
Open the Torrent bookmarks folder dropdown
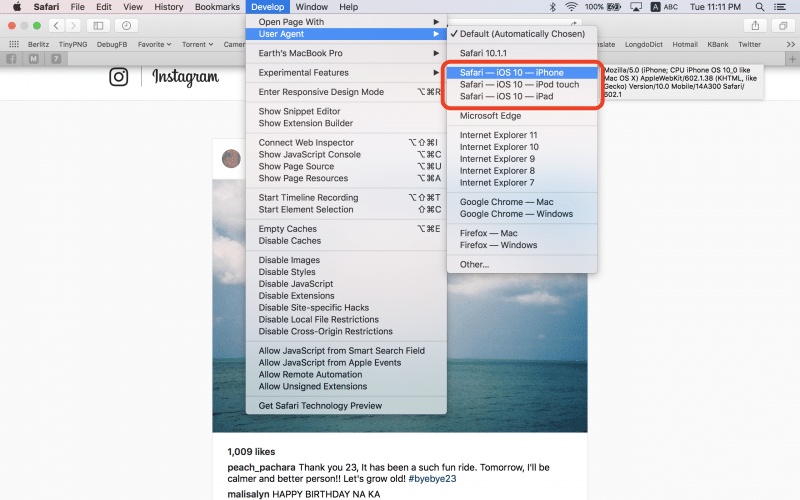[x=197, y=44]
